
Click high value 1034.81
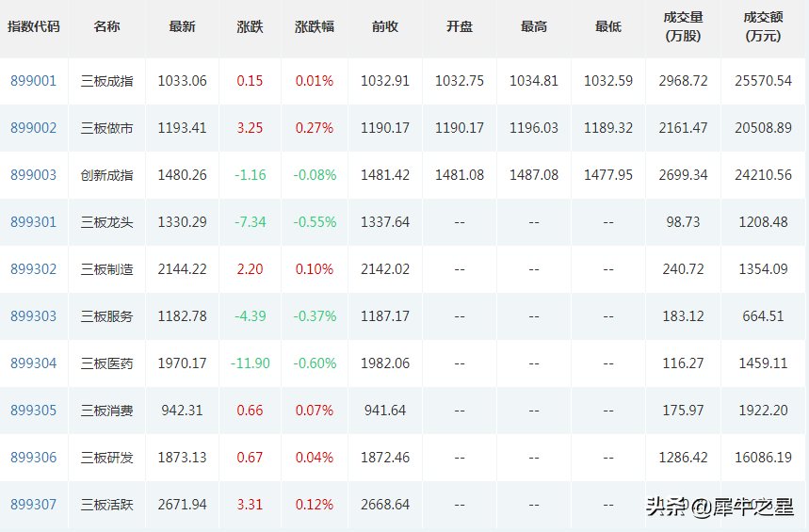(x=533, y=81)
